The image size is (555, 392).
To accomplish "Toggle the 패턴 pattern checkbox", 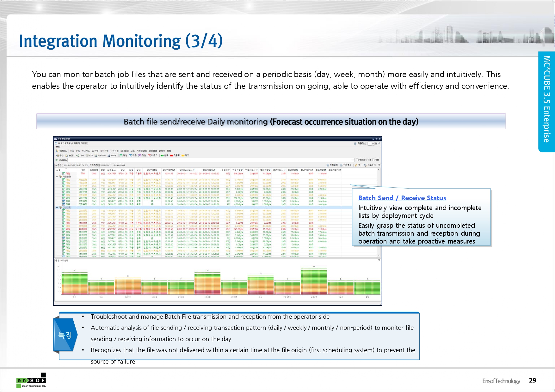I will point(373,160).
